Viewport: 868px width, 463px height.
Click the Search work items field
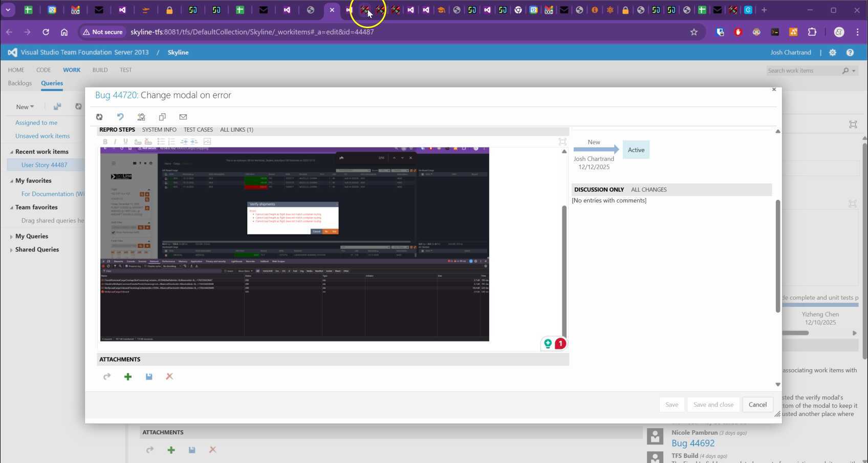(x=802, y=71)
